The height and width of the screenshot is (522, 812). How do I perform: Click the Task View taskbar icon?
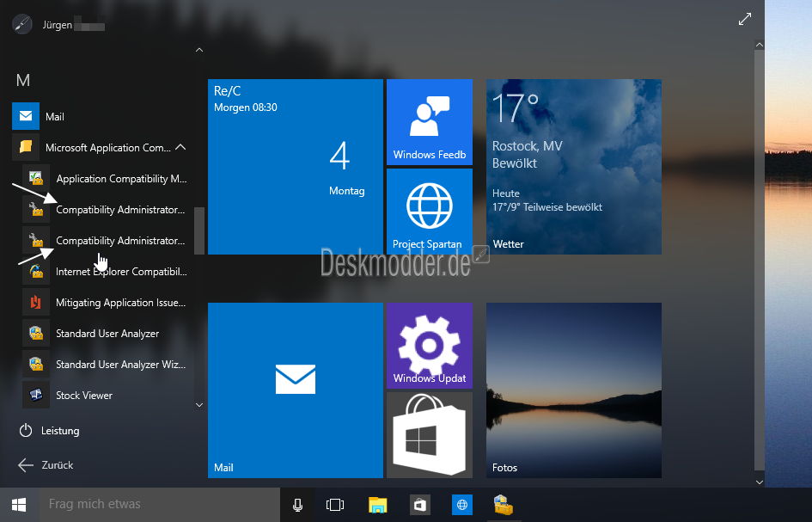point(335,505)
